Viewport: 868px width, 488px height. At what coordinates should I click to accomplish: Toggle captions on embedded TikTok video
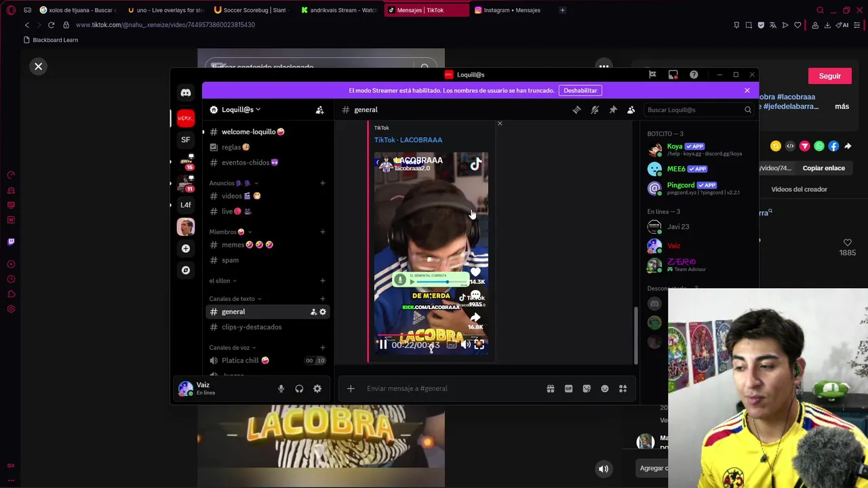pyautogui.click(x=452, y=344)
